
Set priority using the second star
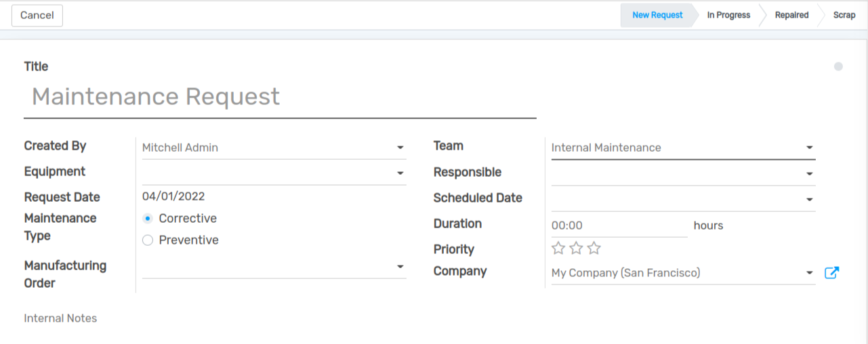576,248
